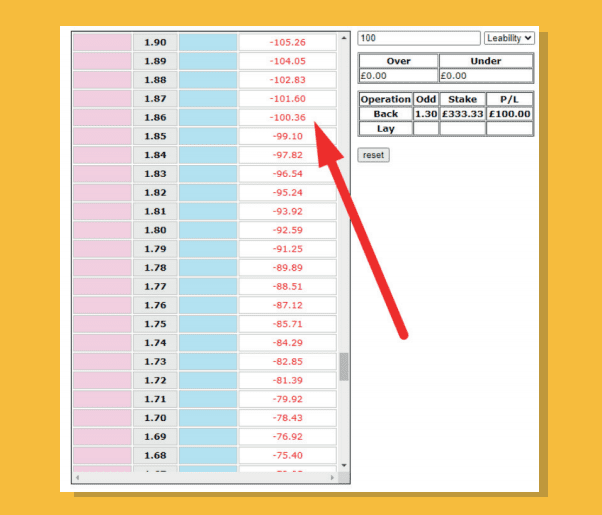Click the value -91.25
The height and width of the screenshot is (515, 602).
[x=288, y=249]
